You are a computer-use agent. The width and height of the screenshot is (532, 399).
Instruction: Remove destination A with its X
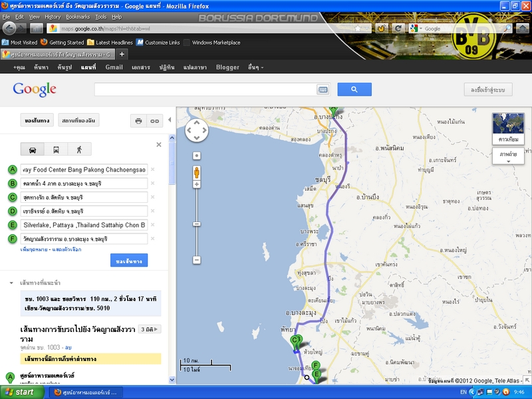[152, 170]
